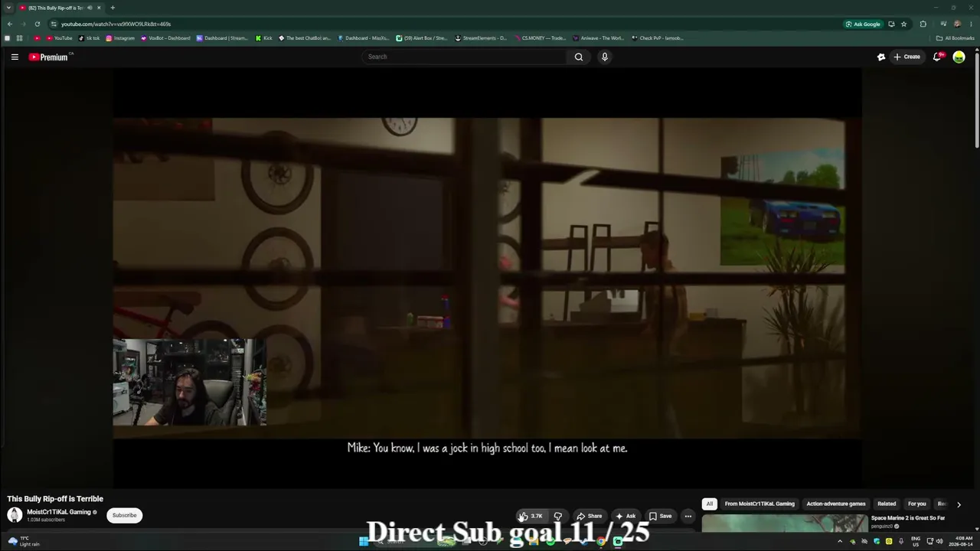Open the tik tok bookmark
Viewport: 980px width, 551px height.
pyautogui.click(x=90, y=37)
